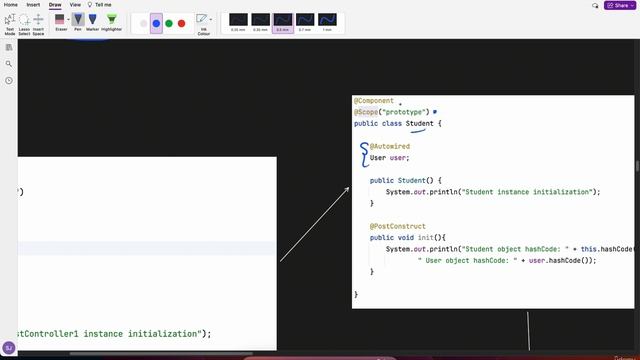Screen dimensions: 640x360
Task: Open the comments icon near Share
Action: tap(595, 6)
